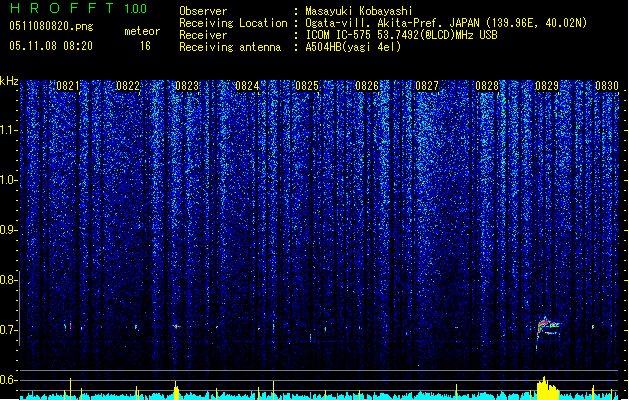
Task: Click the 1.1 kHz axis label
Action: 8,130
